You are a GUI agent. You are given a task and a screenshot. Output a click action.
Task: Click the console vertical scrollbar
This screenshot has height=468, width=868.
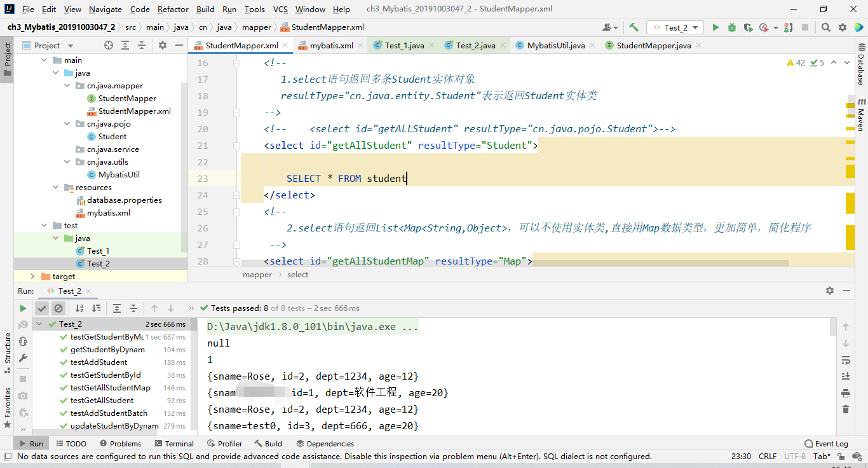(833, 326)
